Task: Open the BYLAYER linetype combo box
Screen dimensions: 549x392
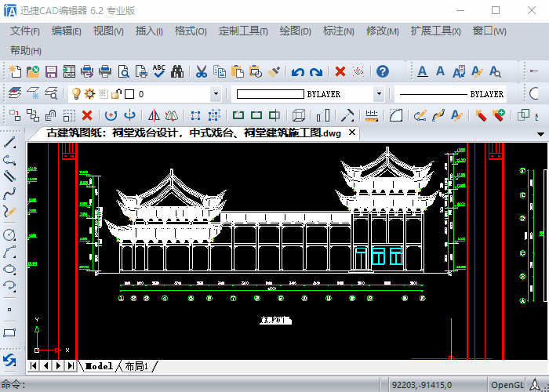Action: pyautogui.click(x=451, y=94)
